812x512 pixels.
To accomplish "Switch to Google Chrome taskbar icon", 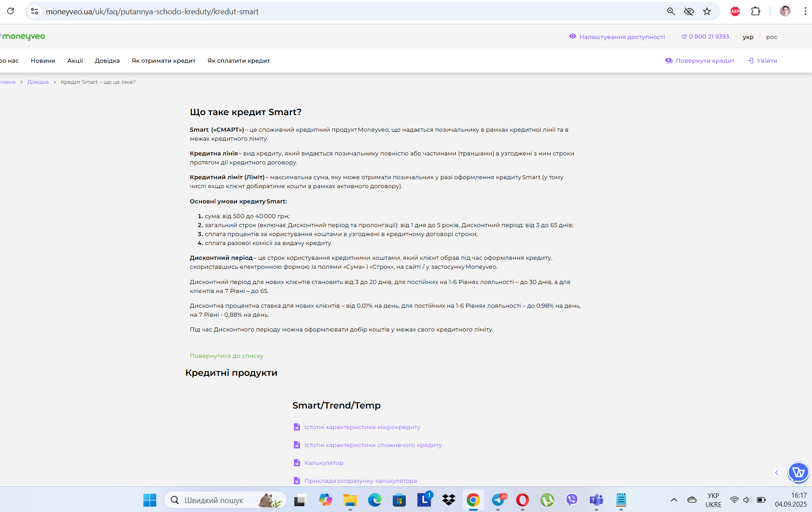I will [473, 500].
